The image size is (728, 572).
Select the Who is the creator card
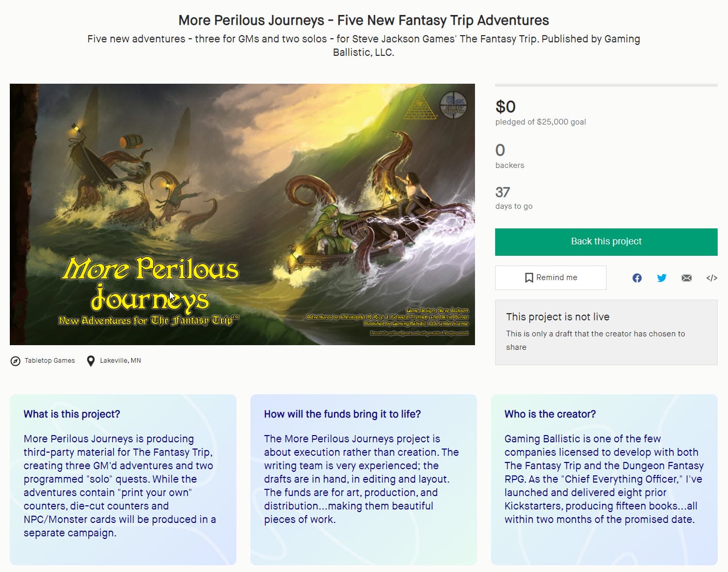[604, 480]
